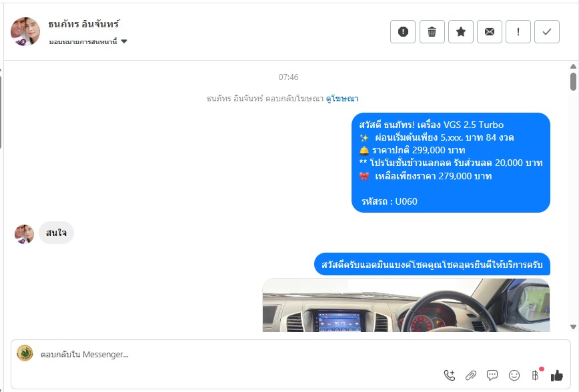Open saved replies speech bubble icon
The height and width of the screenshot is (392, 579).
[x=492, y=375]
